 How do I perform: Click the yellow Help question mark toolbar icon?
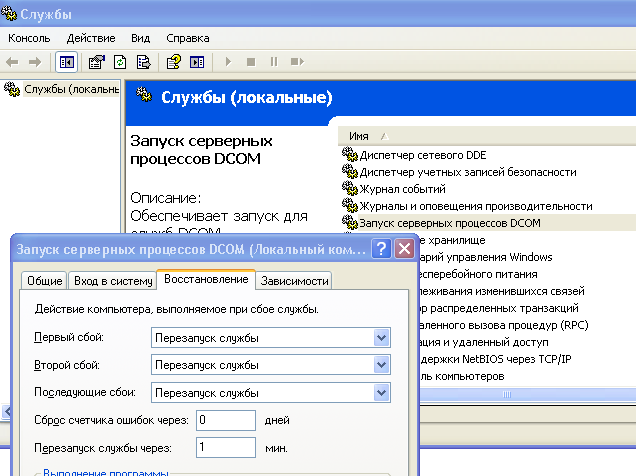tap(173, 62)
